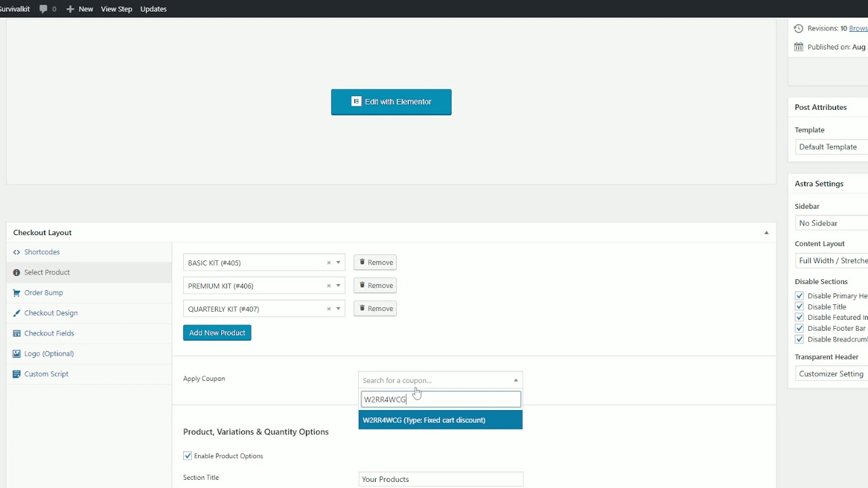Toggle Disable Footer Bar checkbox
The image size is (868, 488).
point(800,329)
